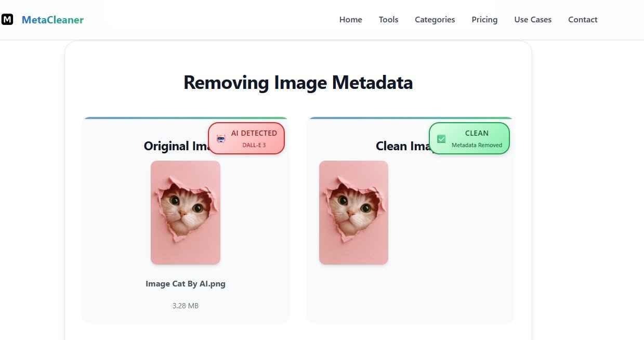The height and width of the screenshot is (340, 644).
Task: Open the Contact menu item
Action: (583, 20)
